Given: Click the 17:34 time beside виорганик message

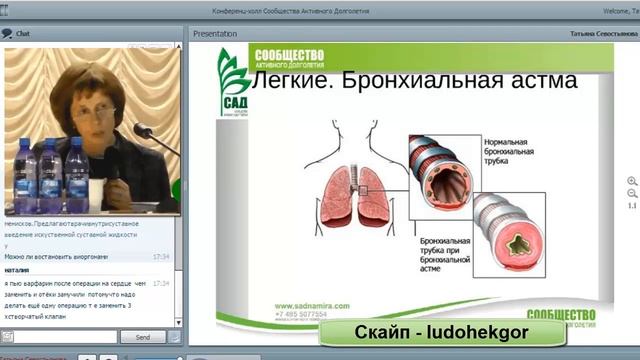Looking at the screenshot, I should coord(161,257).
